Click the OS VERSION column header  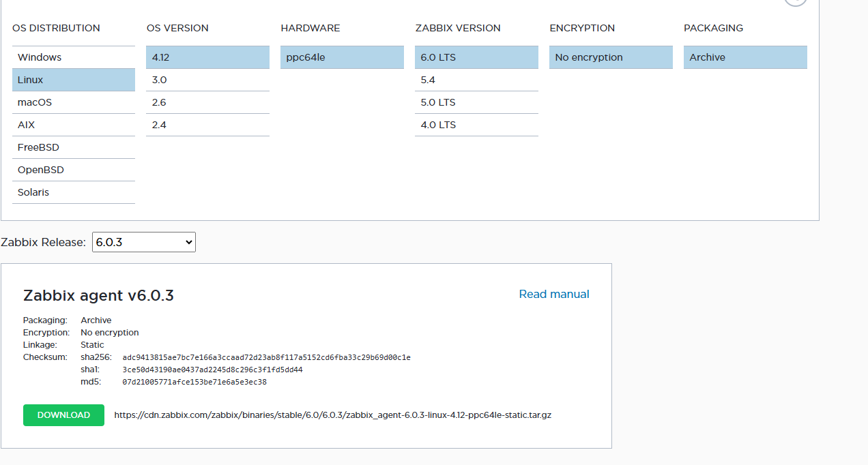177,28
